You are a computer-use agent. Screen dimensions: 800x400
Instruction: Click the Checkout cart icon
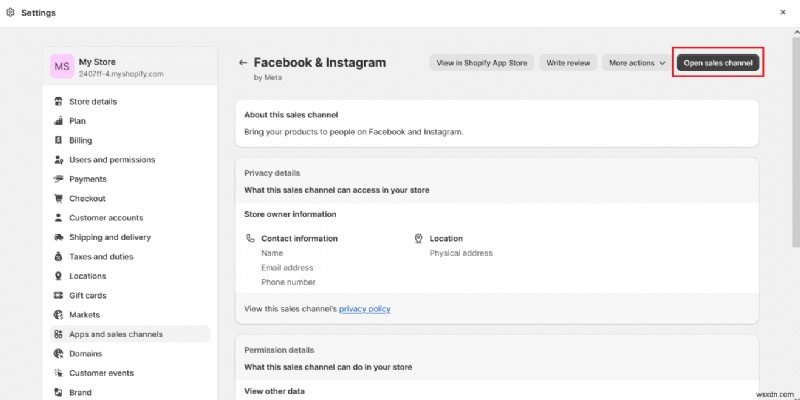point(58,198)
